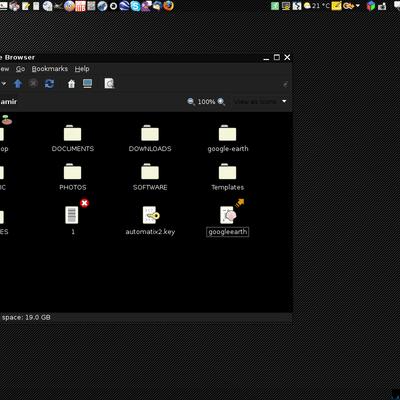Screen dimensions: 400x400
Task: Reload the current folder
Action: pyautogui.click(x=49, y=83)
